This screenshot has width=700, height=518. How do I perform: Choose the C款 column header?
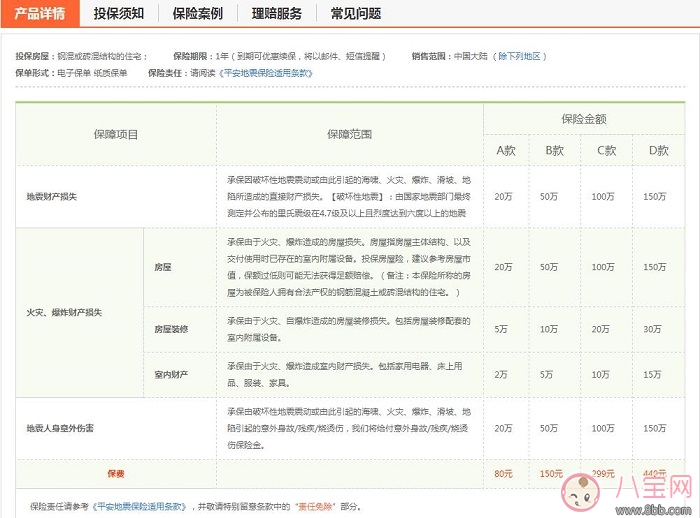tap(606, 151)
